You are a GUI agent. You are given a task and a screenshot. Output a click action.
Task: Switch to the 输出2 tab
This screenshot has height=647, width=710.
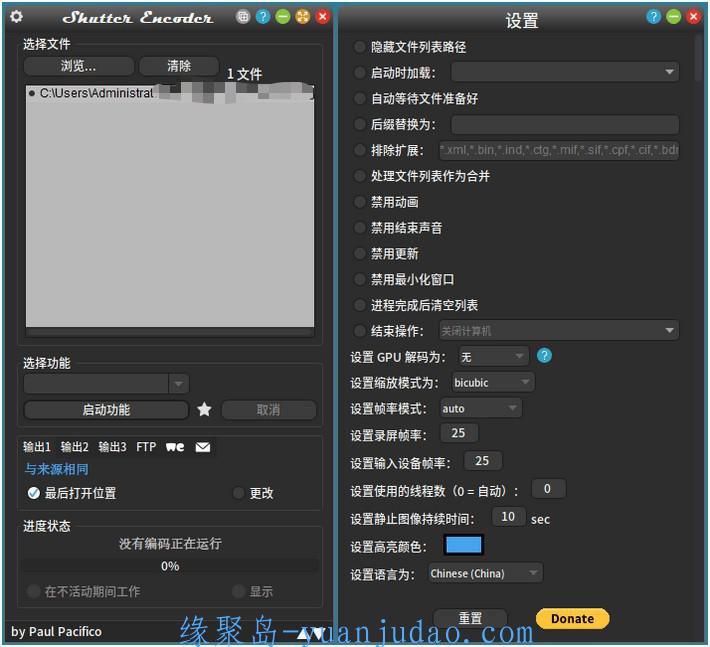click(75, 447)
